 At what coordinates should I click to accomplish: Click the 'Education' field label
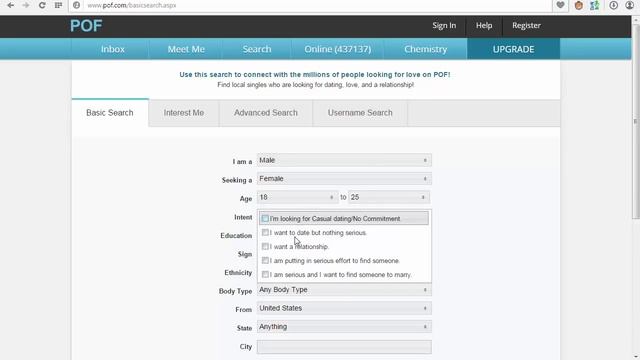pos(236,236)
